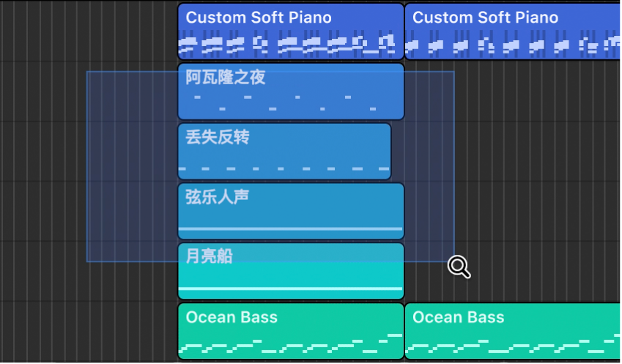This screenshot has height=364, width=622.
Task: Select the 丢失反转 region
Action: 284,152
